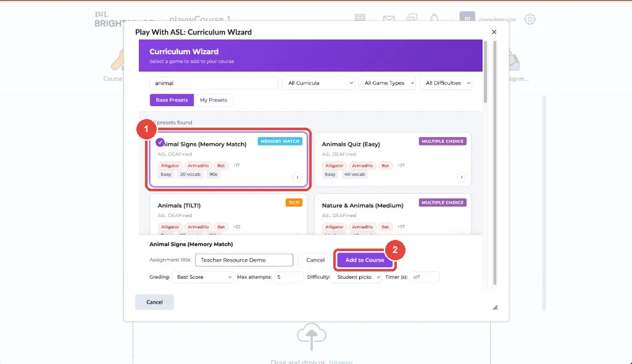
Task: Click Cancel next to assignment title
Action: (315, 260)
